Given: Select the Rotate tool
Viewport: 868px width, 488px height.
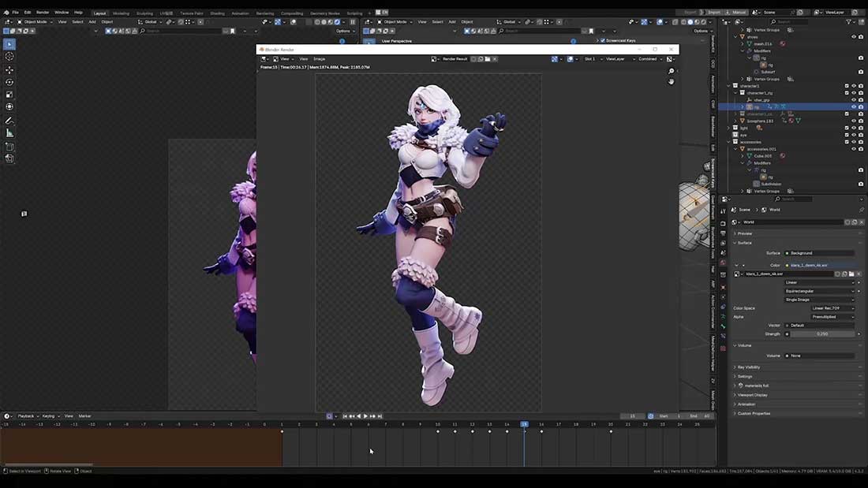Looking at the screenshot, I should (x=9, y=82).
